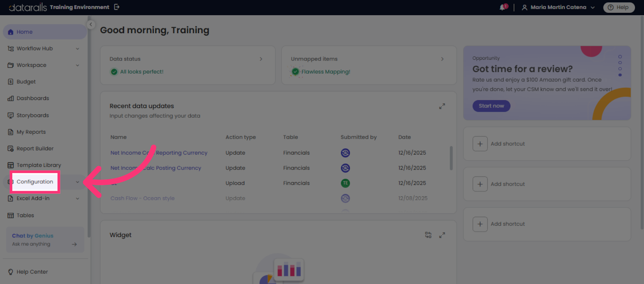644x284 pixels.
Task: Open Template Library in the sidebar
Action: 39,165
